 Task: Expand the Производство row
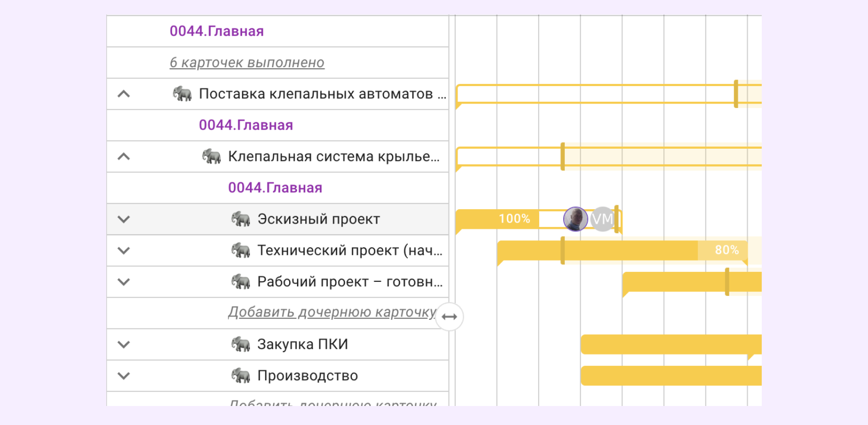[x=124, y=376]
